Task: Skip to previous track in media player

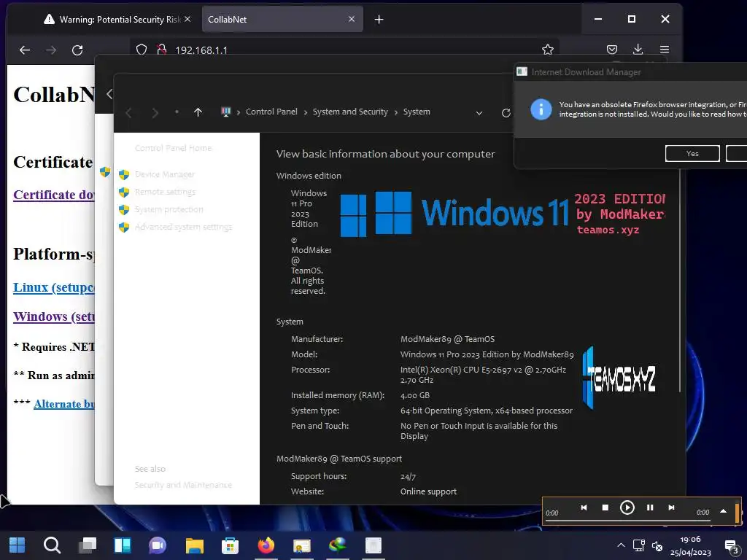Action: [584, 507]
